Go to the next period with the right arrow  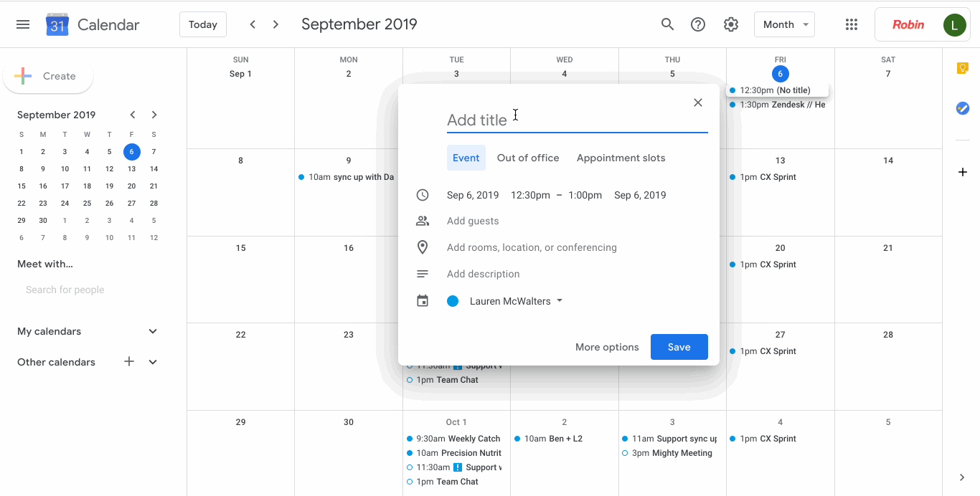click(275, 24)
